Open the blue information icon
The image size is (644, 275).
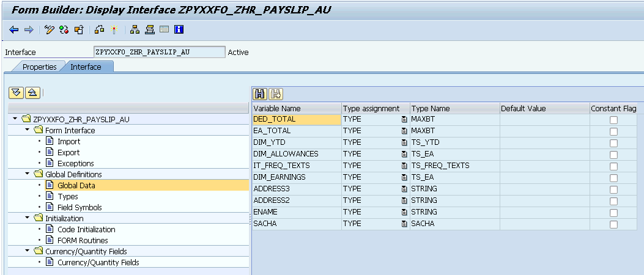pos(179,29)
